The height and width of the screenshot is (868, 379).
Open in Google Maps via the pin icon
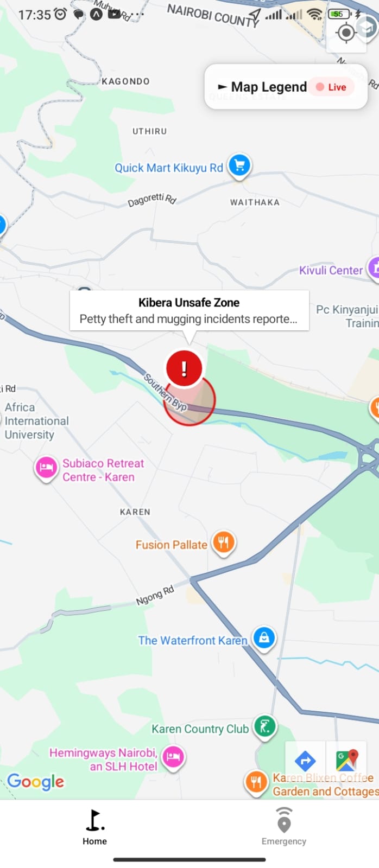click(346, 761)
